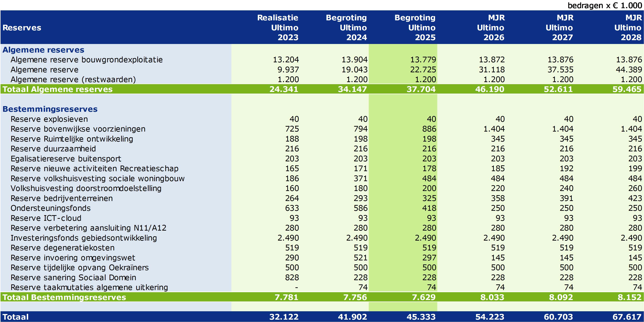Click value 297 for invoering omgevingswet
The image size is (644, 322).
pyautogui.click(x=429, y=258)
